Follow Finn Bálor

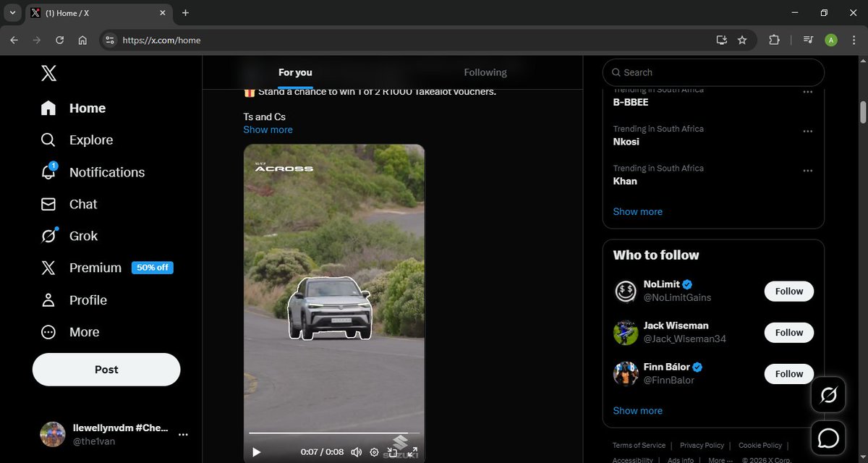coord(789,374)
